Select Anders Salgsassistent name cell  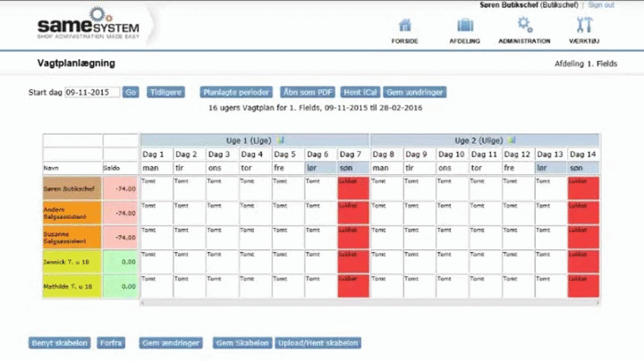point(72,213)
